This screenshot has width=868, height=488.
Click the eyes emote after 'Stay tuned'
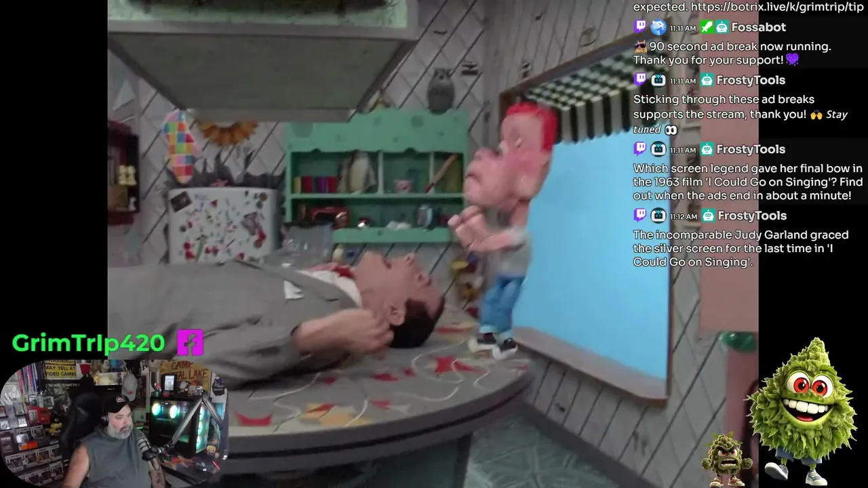[671, 129]
